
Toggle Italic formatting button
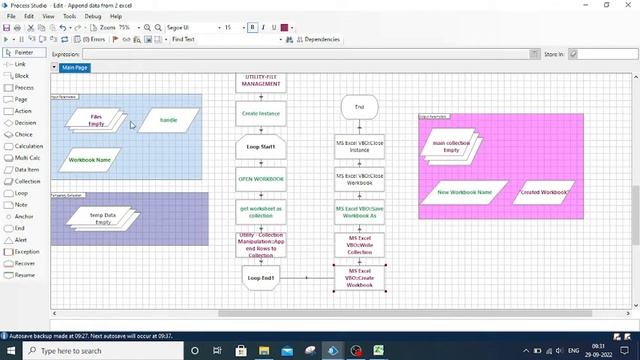263,28
